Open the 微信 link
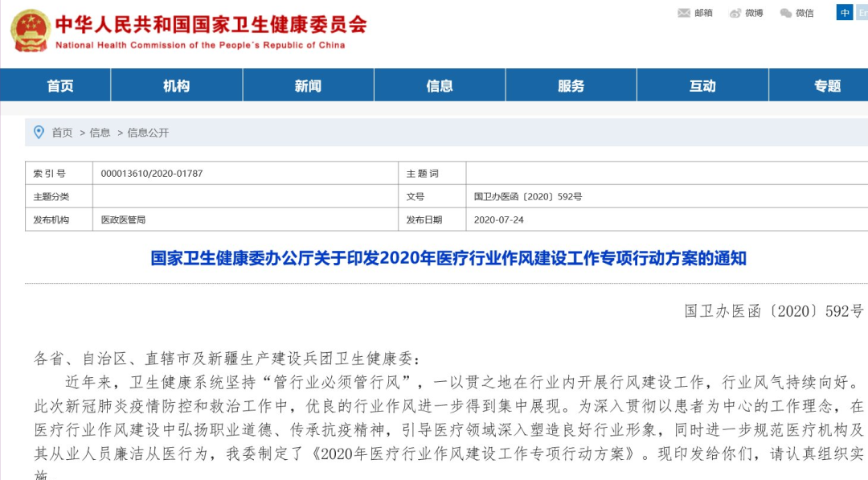 tap(805, 13)
